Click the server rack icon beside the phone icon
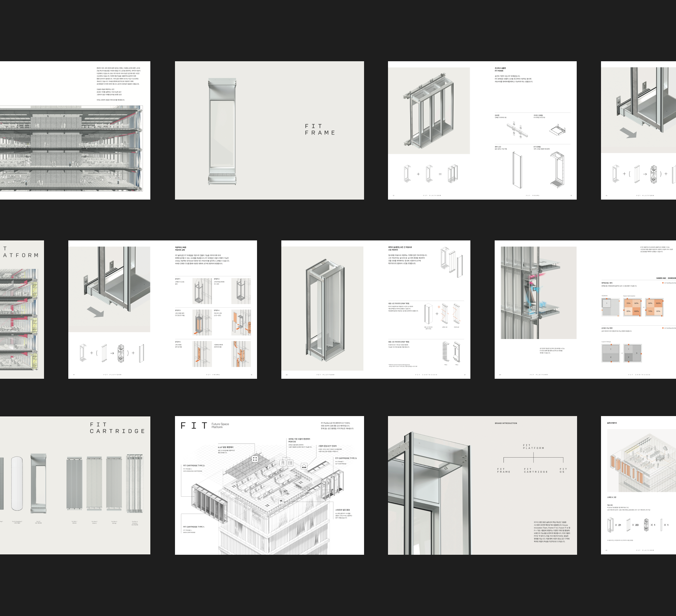This screenshot has height=616, width=676. pyautogui.click(x=290, y=463)
